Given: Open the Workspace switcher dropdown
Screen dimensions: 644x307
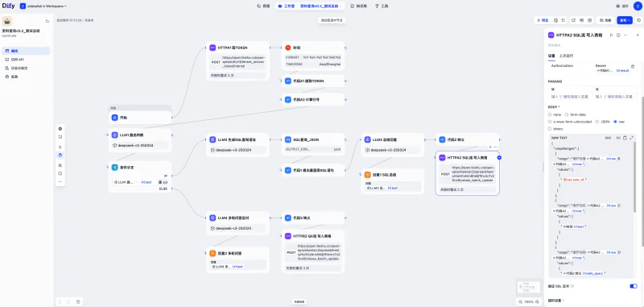Looking at the screenshot, I should point(43,6).
